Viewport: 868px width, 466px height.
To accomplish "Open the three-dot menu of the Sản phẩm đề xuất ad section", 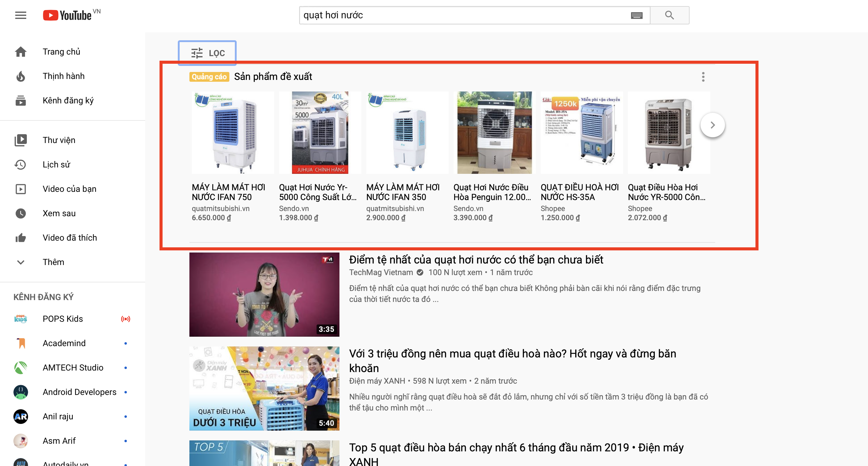I will click(x=703, y=77).
